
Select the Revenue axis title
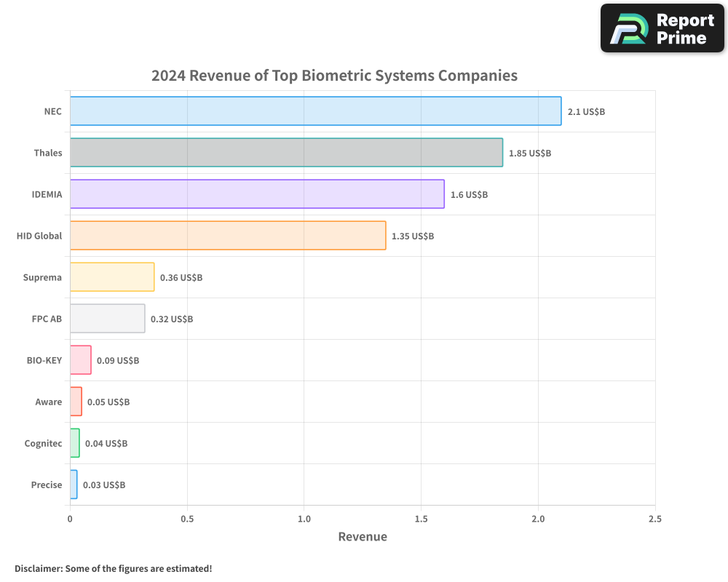363,536
